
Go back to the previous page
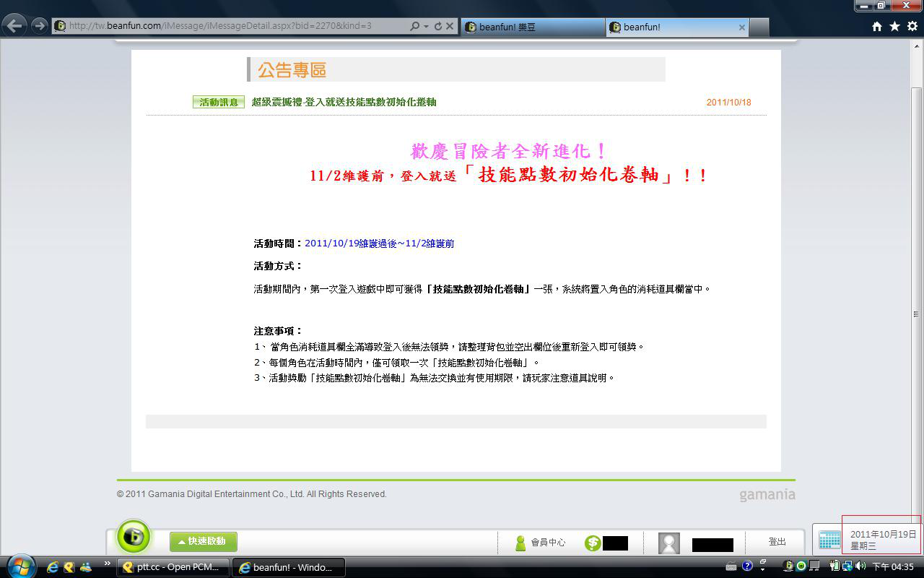[15, 26]
